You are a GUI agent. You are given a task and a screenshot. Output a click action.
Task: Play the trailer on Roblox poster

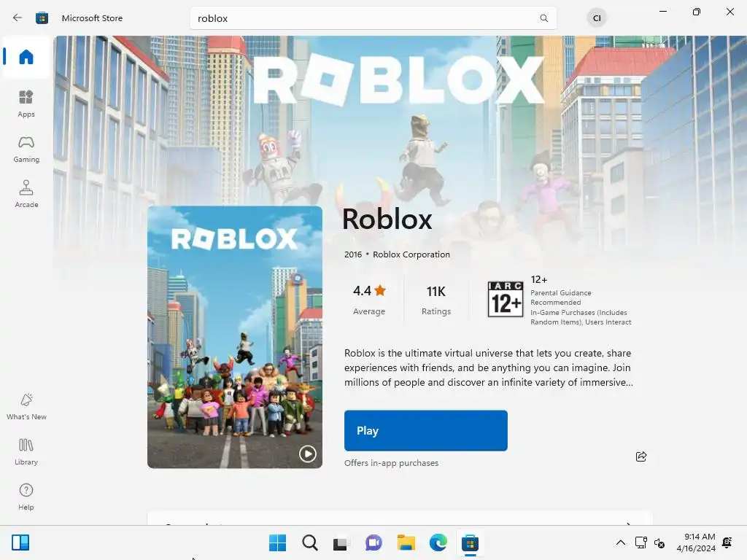[307, 454]
